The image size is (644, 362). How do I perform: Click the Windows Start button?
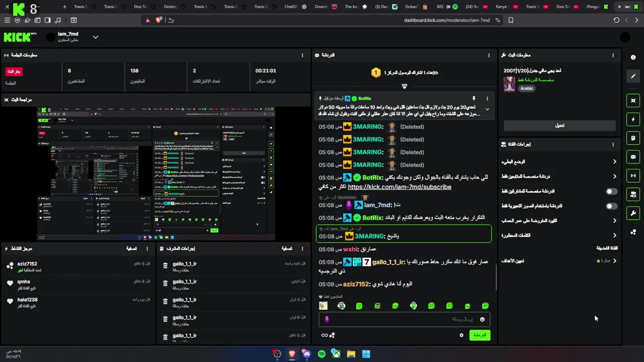click(366, 354)
